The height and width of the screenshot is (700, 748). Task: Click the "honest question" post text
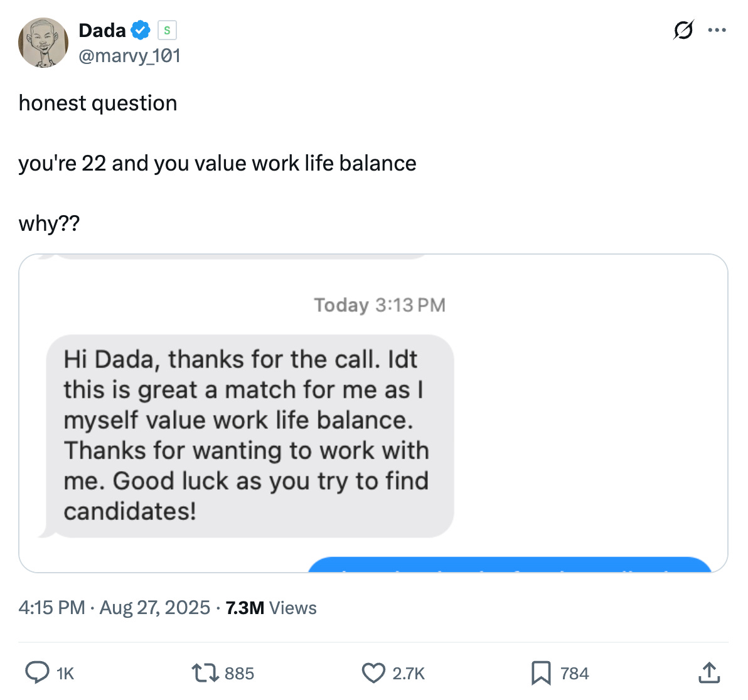click(x=98, y=103)
